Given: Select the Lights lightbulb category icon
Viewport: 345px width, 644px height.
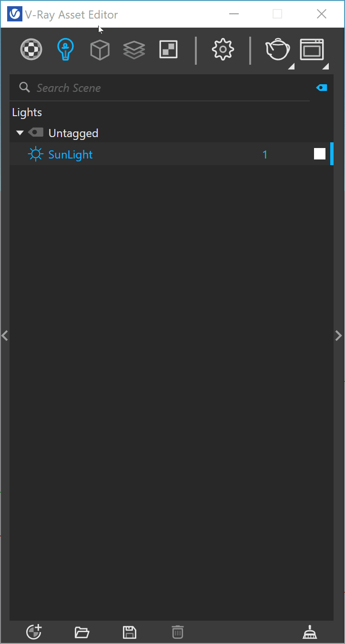Looking at the screenshot, I should click(65, 50).
